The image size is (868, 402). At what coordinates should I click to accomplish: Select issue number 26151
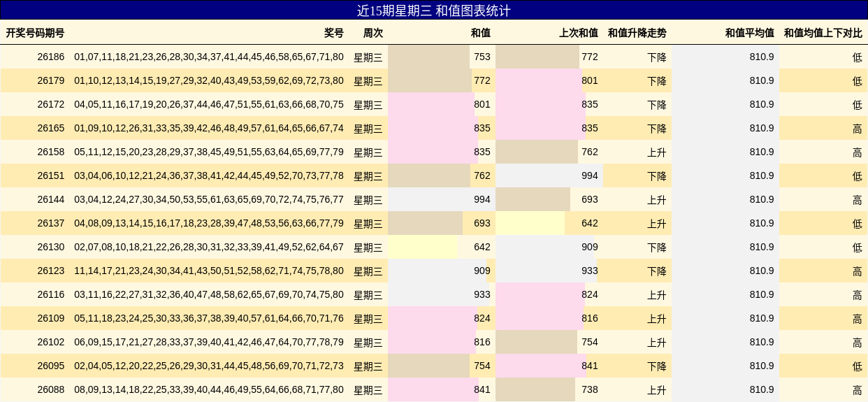pos(51,175)
